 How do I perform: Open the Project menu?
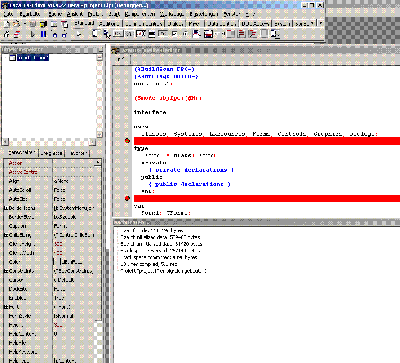[95, 14]
